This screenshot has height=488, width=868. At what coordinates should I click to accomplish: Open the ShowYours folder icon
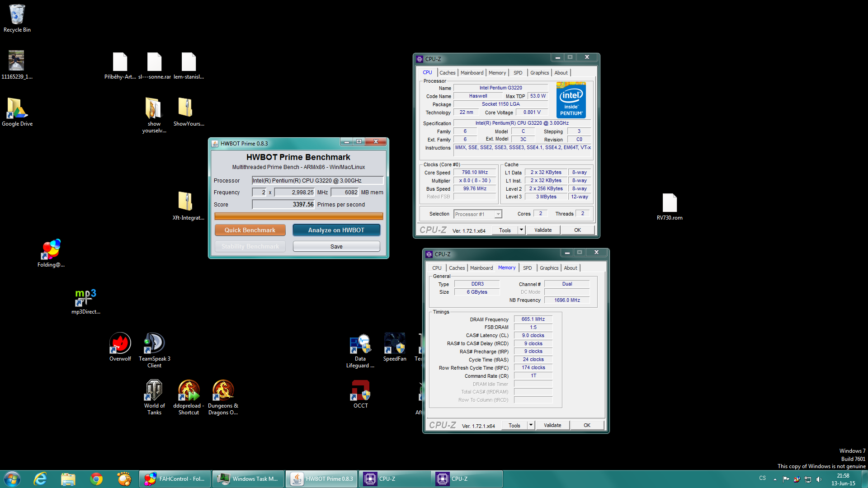pyautogui.click(x=189, y=112)
